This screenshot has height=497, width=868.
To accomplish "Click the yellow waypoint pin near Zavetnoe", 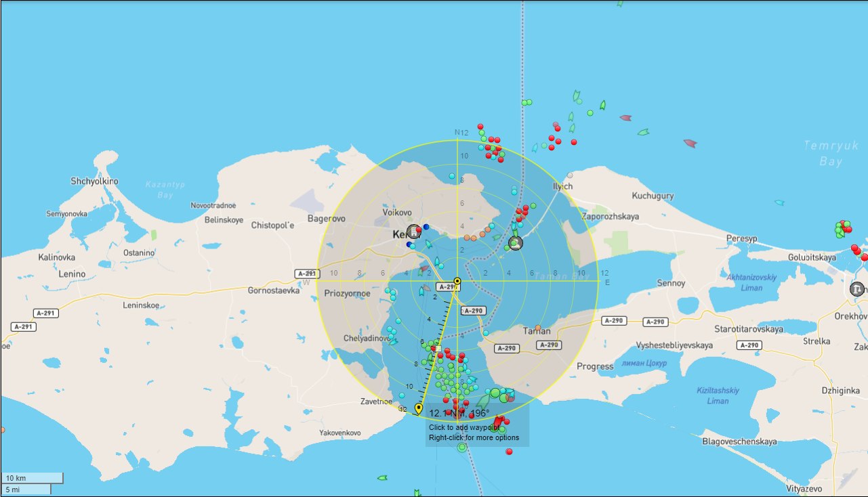I will coord(419,408).
